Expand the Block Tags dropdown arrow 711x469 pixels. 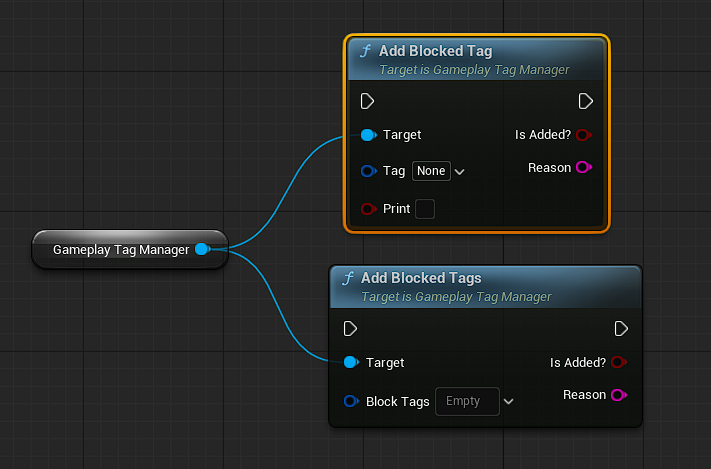coord(509,402)
